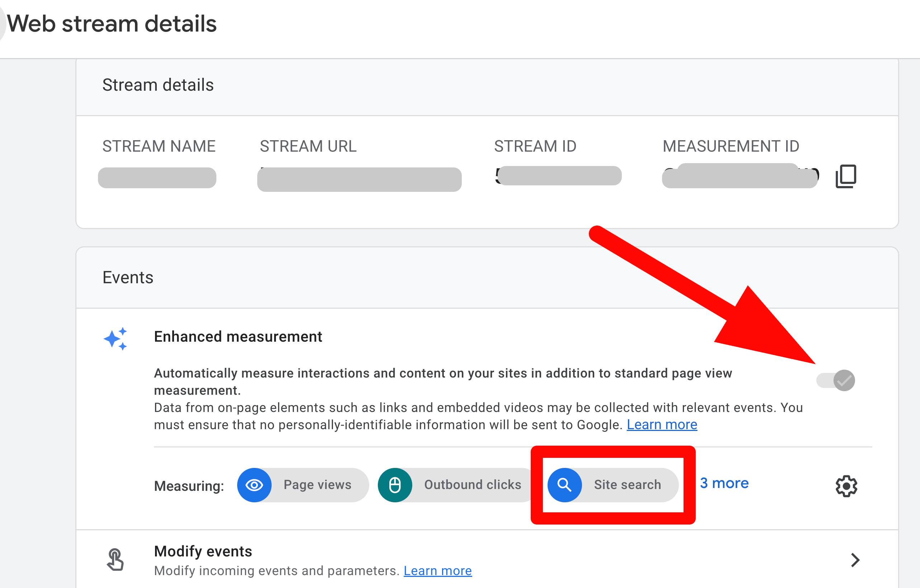Click the Enhanced measurement heading
Image resolution: width=920 pixels, height=588 pixels.
pyautogui.click(x=238, y=337)
